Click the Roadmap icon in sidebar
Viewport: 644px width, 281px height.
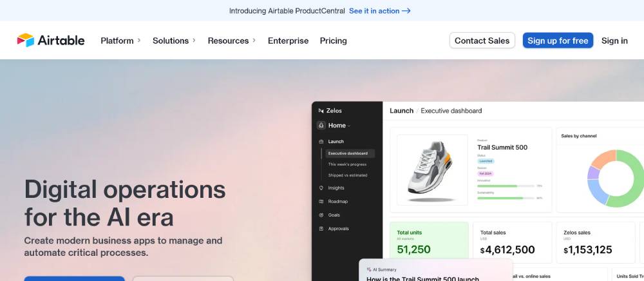(x=321, y=202)
